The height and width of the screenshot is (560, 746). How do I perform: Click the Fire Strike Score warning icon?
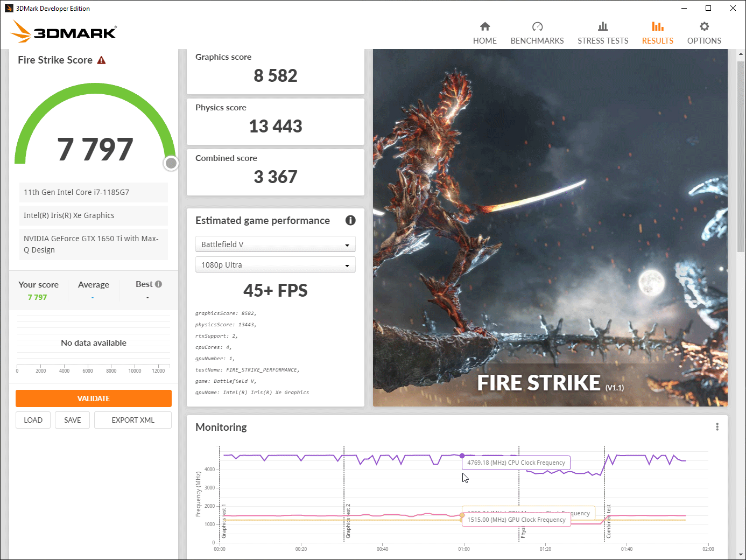pos(101,60)
